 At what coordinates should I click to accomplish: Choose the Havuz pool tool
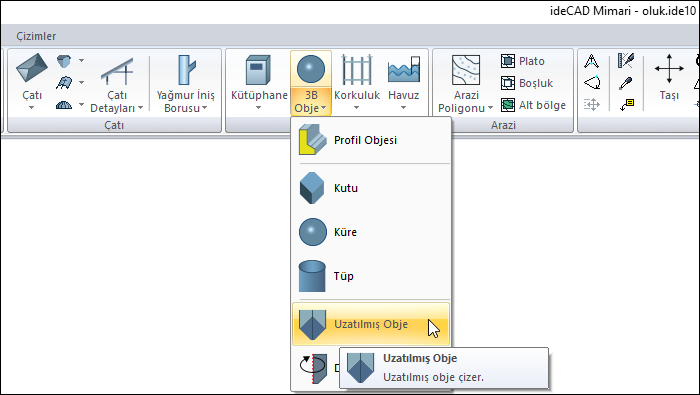click(404, 70)
